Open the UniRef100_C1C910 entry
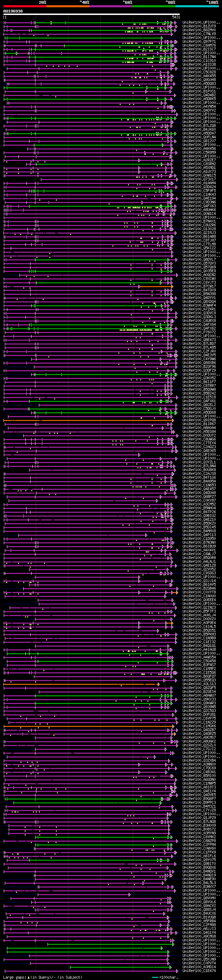The width and height of the screenshot is (222, 980). click(199, 60)
